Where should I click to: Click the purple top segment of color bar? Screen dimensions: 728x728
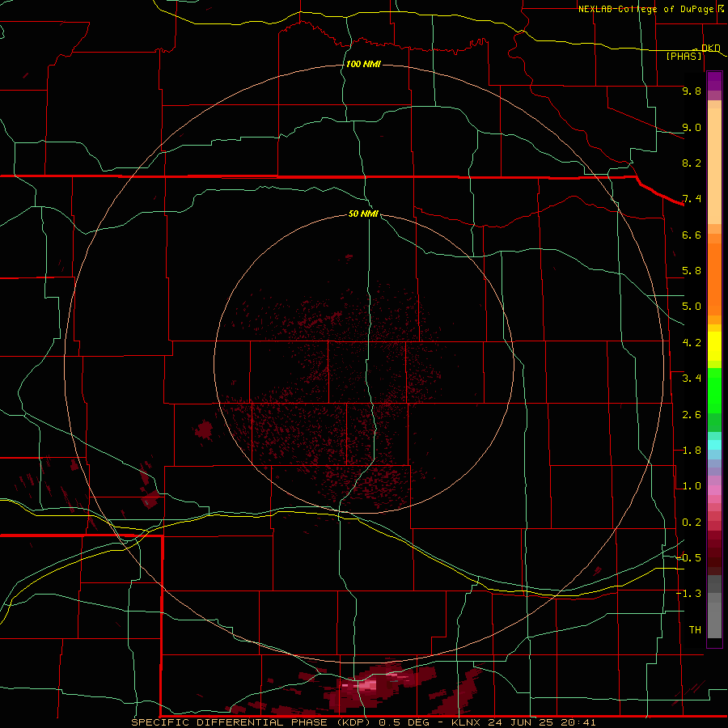tap(714, 81)
